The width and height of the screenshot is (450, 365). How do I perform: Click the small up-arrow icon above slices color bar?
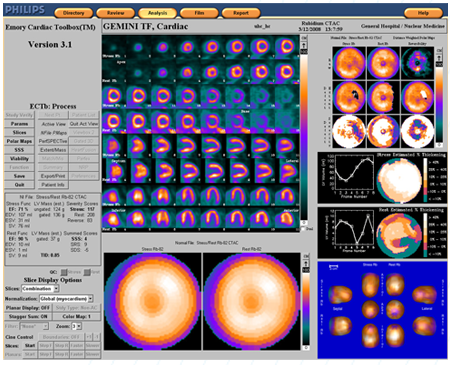(304, 45)
